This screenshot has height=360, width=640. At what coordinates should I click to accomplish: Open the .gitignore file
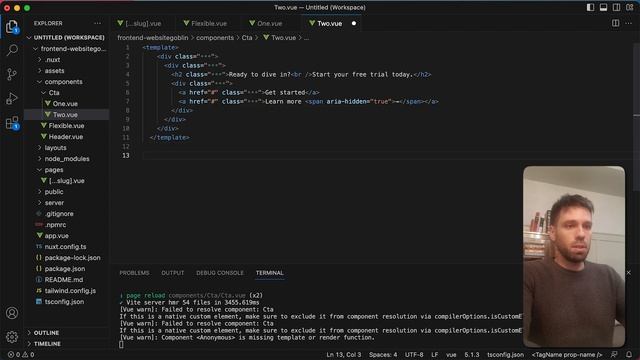pos(66,213)
